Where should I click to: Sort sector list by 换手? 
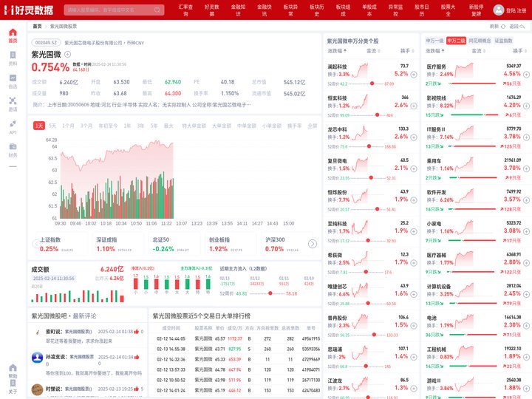click(x=519, y=51)
